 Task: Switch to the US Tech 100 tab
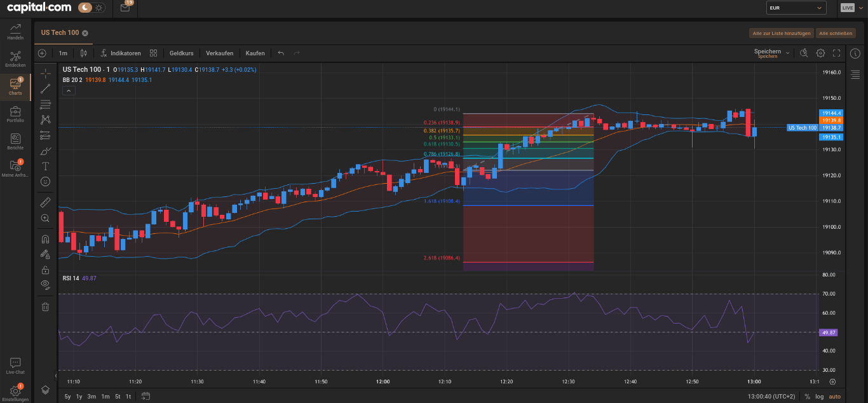coord(60,33)
